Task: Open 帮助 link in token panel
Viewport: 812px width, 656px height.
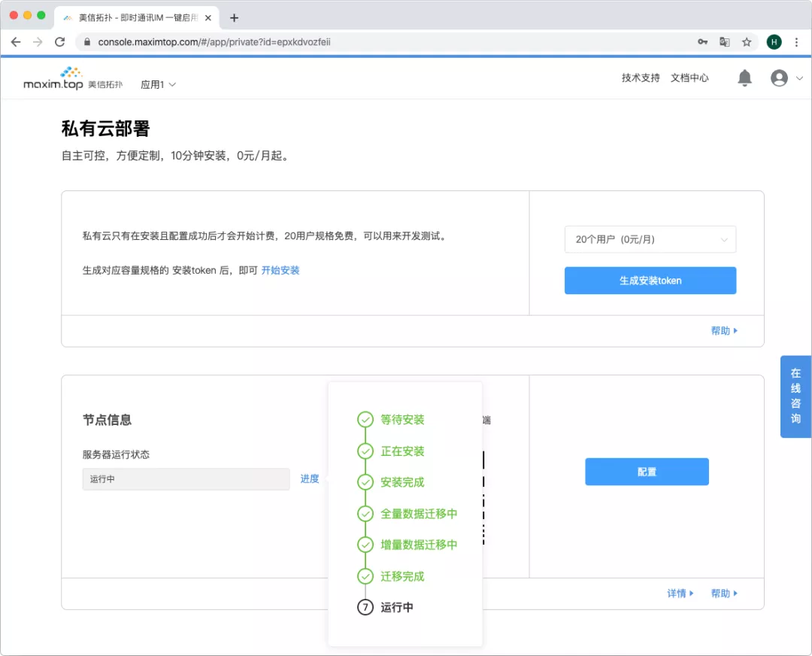Action: click(724, 330)
